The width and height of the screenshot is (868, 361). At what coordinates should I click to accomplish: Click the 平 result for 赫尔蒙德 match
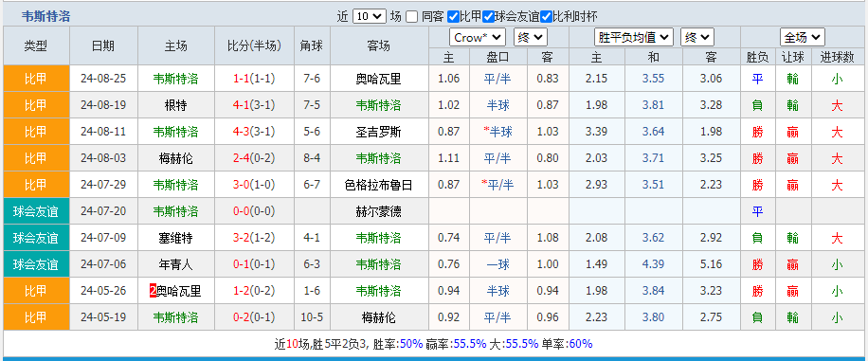coord(757,211)
